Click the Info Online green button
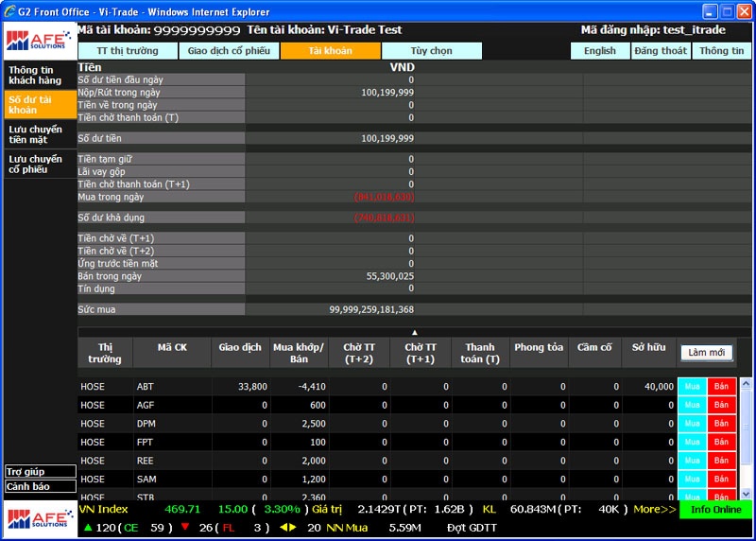 (x=715, y=510)
